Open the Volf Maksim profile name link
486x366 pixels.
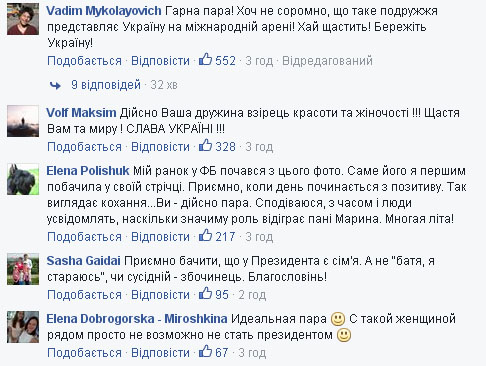(x=81, y=113)
